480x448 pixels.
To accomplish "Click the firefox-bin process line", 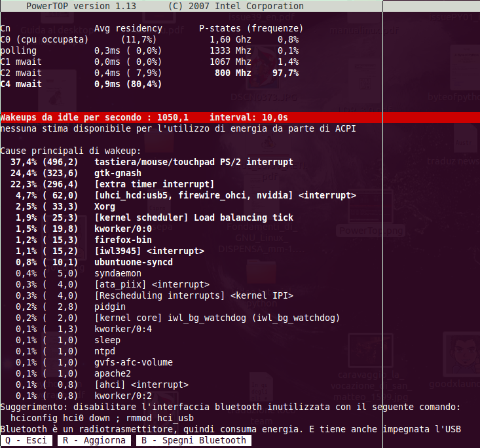I will point(123,240).
